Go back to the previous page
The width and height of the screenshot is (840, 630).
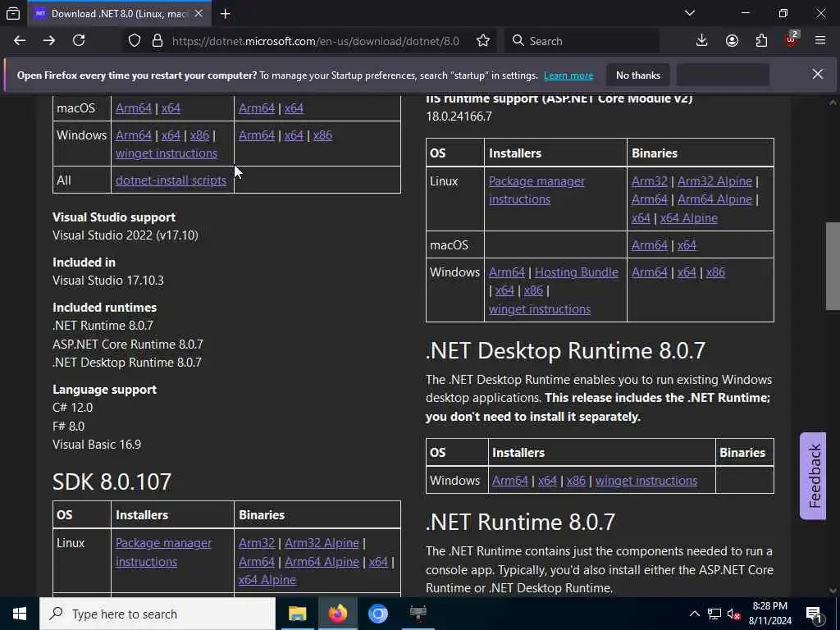click(20, 41)
